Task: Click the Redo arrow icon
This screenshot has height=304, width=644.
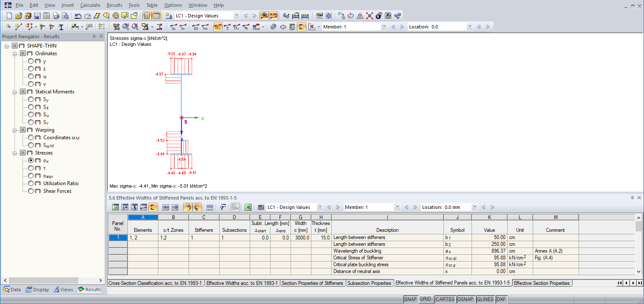Action: click(87, 16)
